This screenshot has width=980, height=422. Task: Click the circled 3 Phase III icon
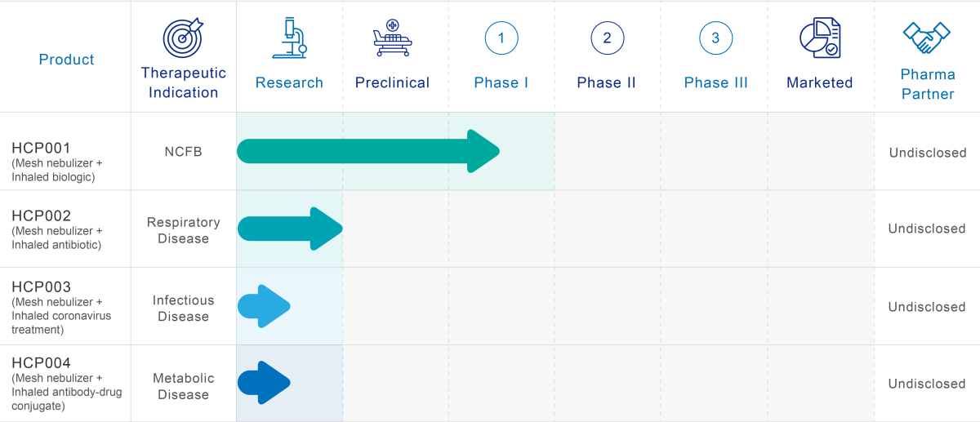tap(715, 38)
